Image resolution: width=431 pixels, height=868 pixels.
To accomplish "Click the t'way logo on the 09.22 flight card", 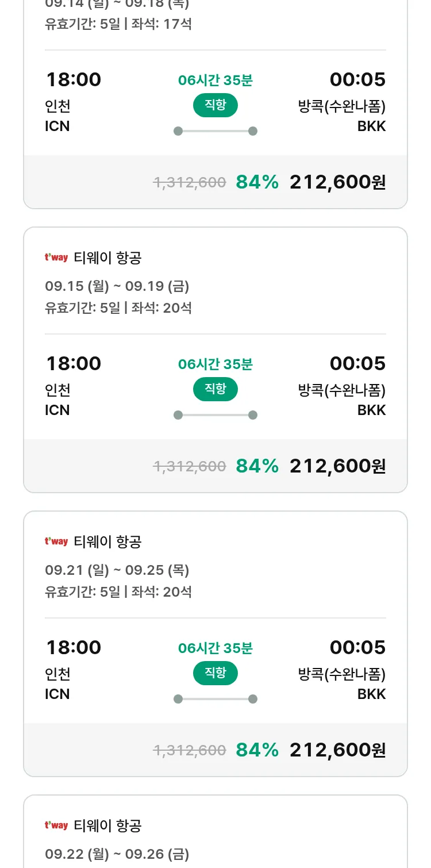I will pyautogui.click(x=56, y=825).
